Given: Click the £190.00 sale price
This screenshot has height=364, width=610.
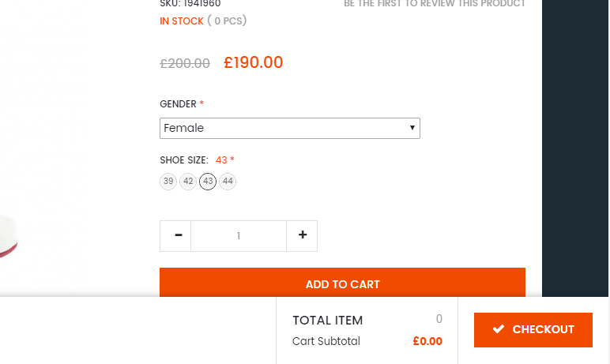Looking at the screenshot, I should pos(253,63).
